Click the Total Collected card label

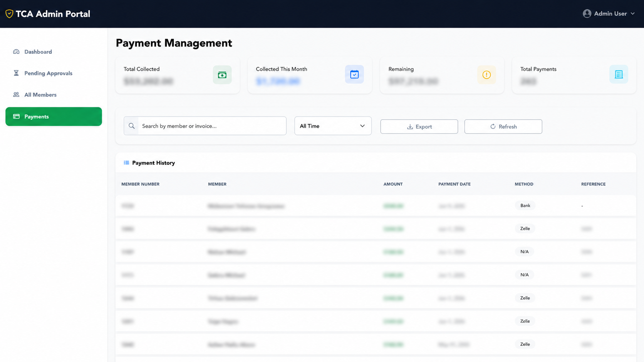[141, 69]
